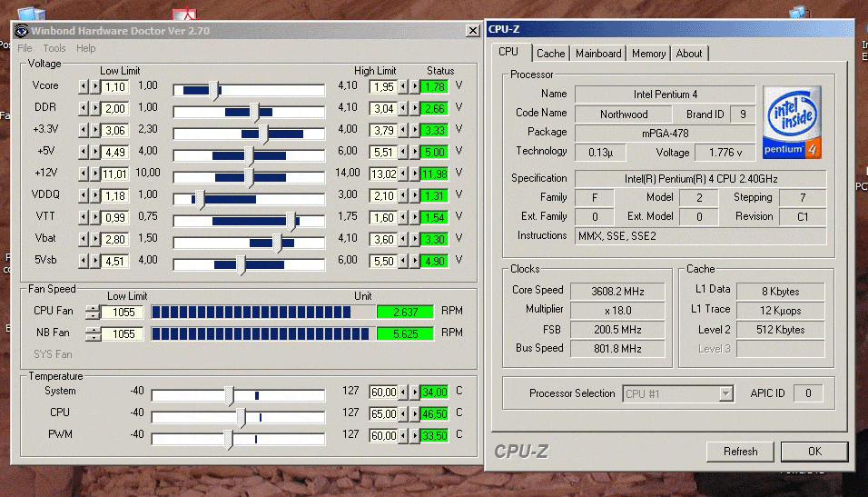Click the NB Fan low limit field 1055

point(123,333)
